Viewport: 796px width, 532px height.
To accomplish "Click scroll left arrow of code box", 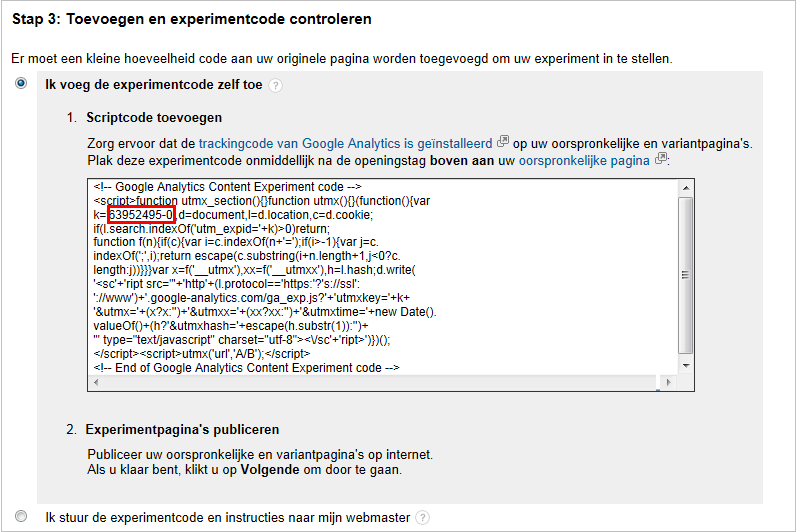I will 96,382.
